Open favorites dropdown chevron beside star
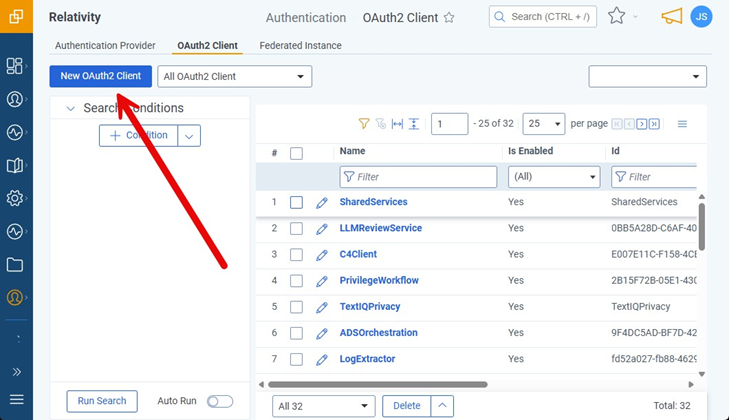The image size is (729, 420). pyautogui.click(x=636, y=17)
